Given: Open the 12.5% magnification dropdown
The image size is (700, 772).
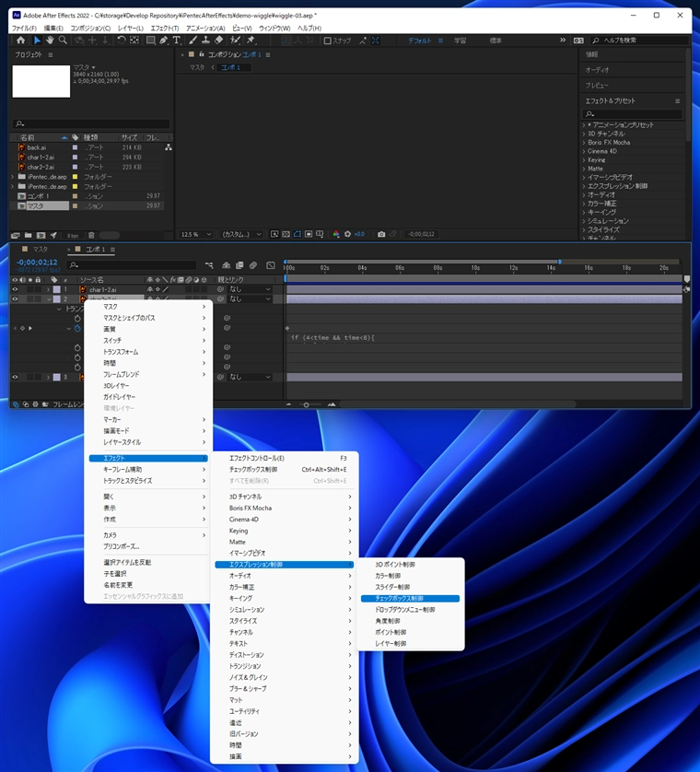Looking at the screenshot, I should point(196,234).
